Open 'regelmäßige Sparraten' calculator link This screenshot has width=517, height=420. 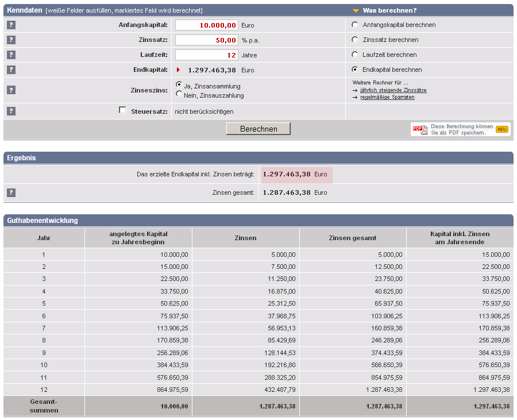pos(387,97)
